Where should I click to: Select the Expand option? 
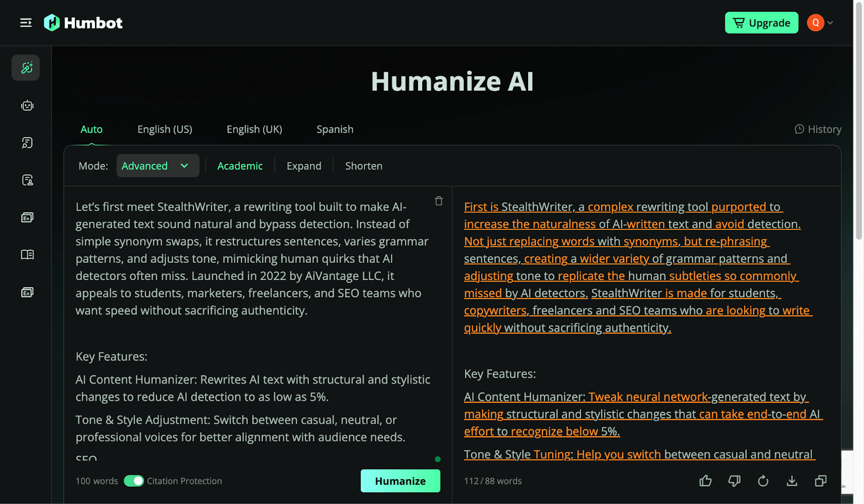click(304, 166)
